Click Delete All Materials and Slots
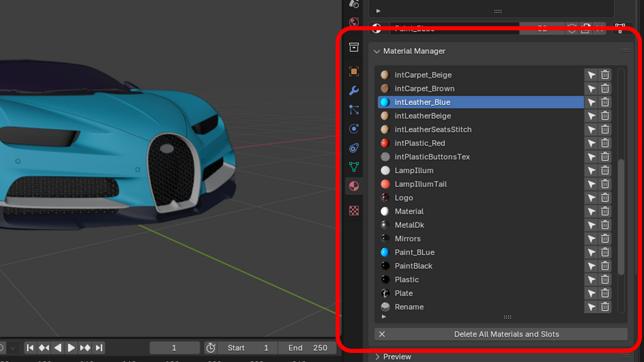The width and height of the screenshot is (644, 362). 500,334
